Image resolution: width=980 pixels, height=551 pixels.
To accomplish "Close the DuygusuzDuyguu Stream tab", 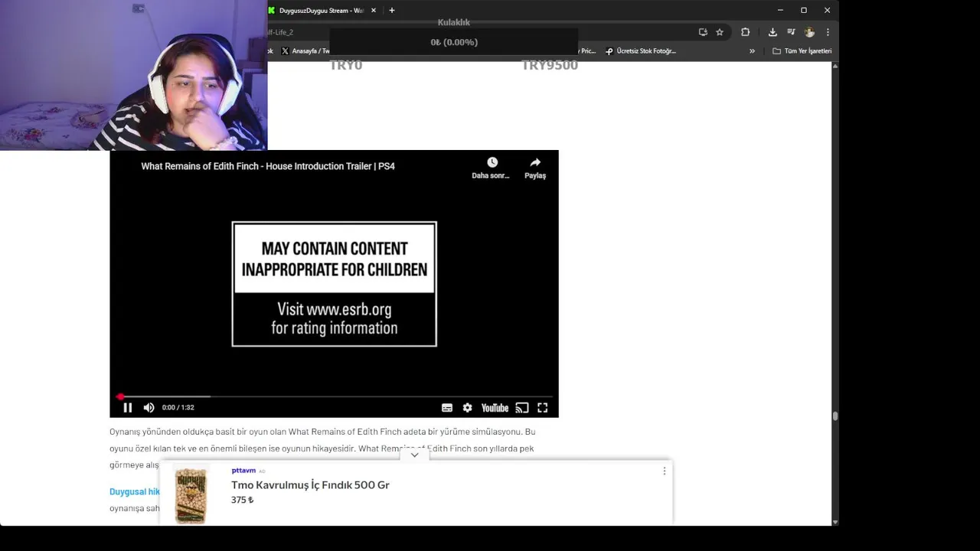I will coord(374,11).
